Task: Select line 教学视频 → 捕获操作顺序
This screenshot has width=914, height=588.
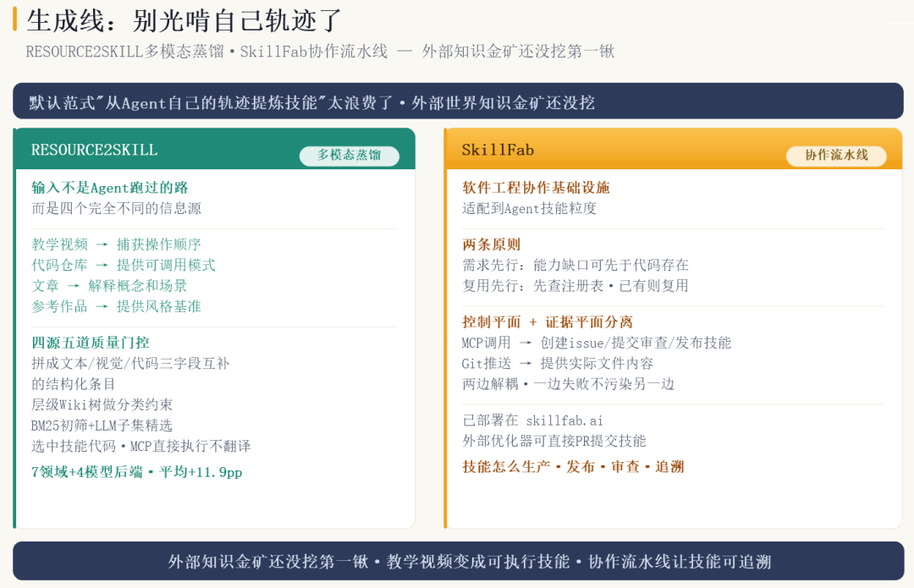Action: tap(116, 245)
